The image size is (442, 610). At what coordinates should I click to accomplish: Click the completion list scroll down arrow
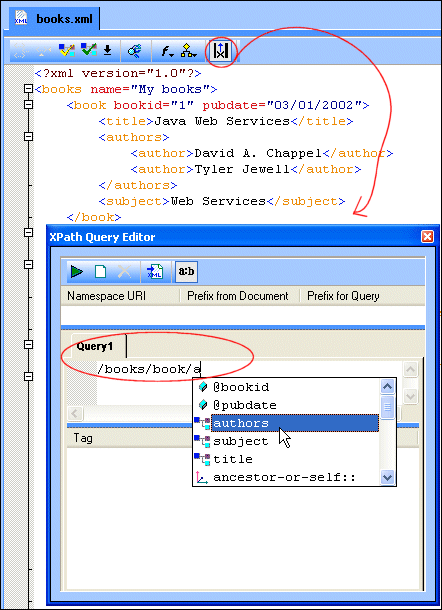[388, 477]
